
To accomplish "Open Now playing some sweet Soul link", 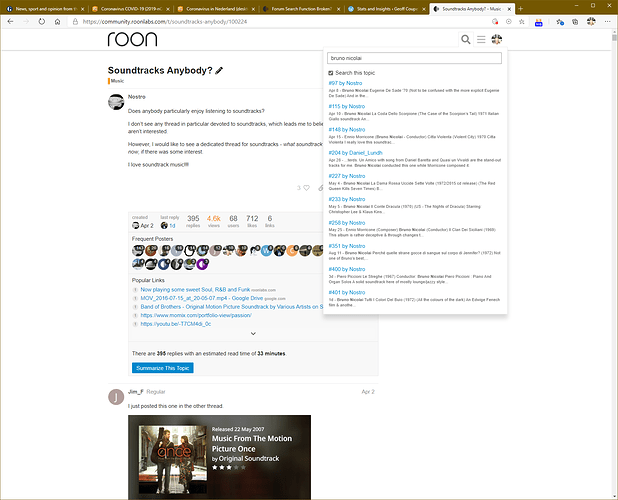I will click(x=195, y=290).
